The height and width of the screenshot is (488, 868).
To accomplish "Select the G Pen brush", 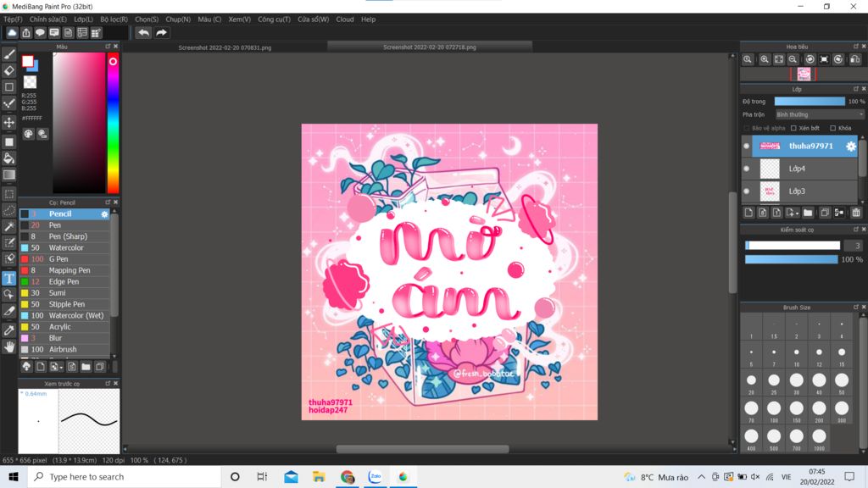I will pos(64,259).
